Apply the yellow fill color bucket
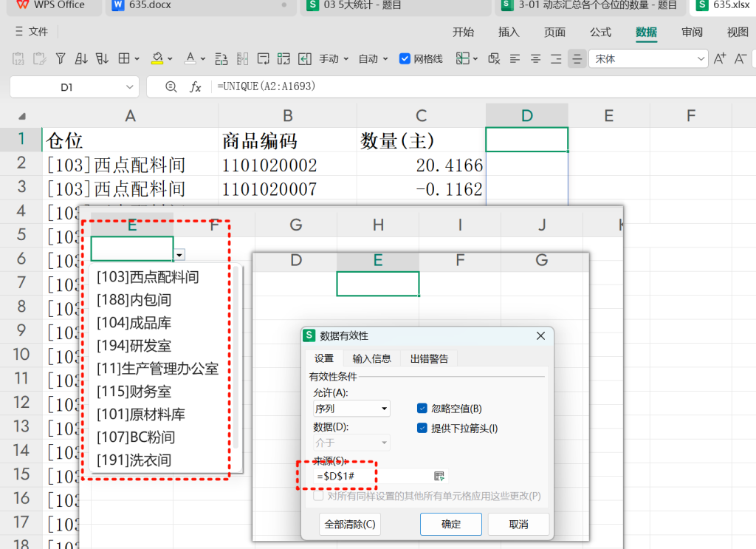Screen dimensions: 756x549 (157, 59)
